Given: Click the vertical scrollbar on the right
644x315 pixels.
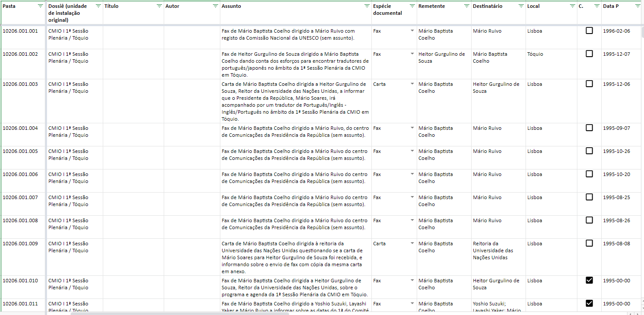Looking at the screenshot, I should tap(642, 33).
